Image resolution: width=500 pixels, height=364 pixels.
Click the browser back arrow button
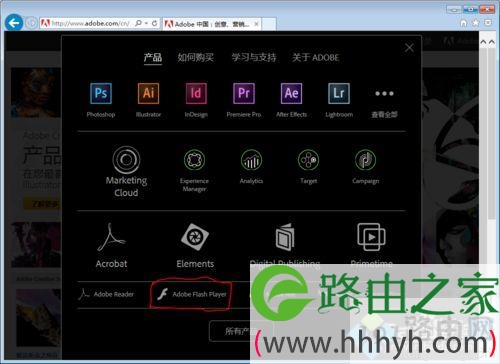[14, 23]
